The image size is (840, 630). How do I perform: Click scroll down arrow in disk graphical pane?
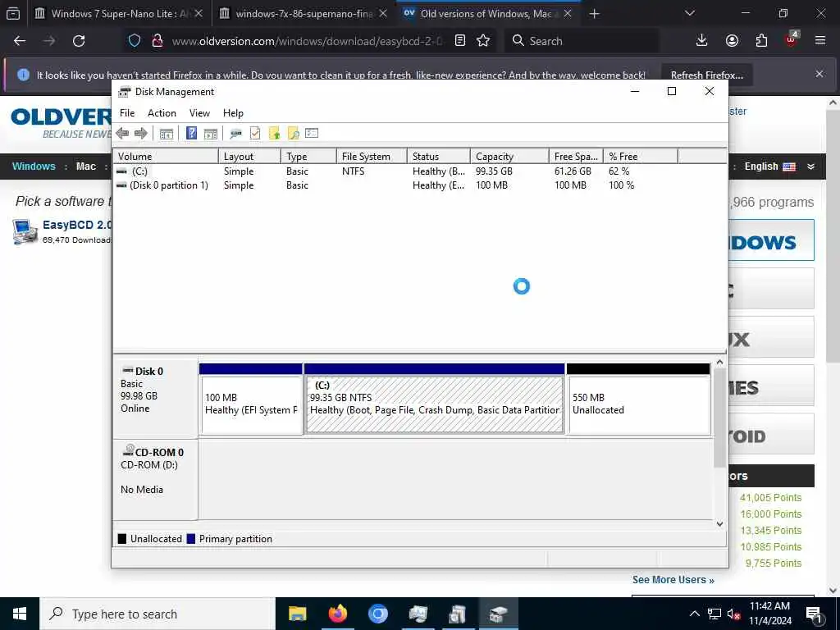(x=720, y=524)
